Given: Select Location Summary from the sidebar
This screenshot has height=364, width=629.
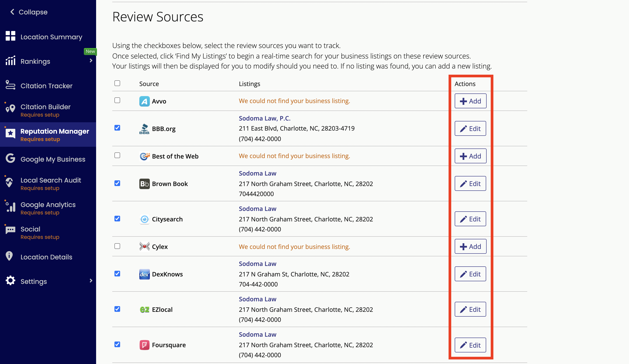Looking at the screenshot, I should [x=51, y=37].
